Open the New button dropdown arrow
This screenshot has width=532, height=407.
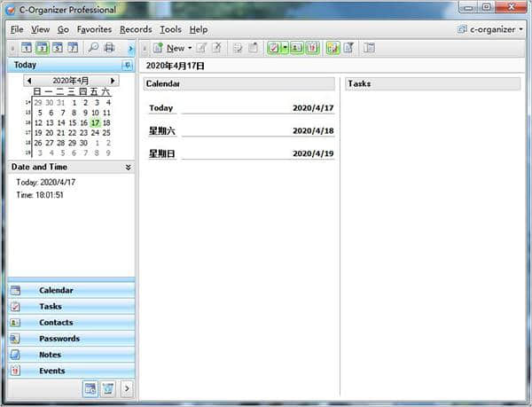pyautogui.click(x=190, y=48)
